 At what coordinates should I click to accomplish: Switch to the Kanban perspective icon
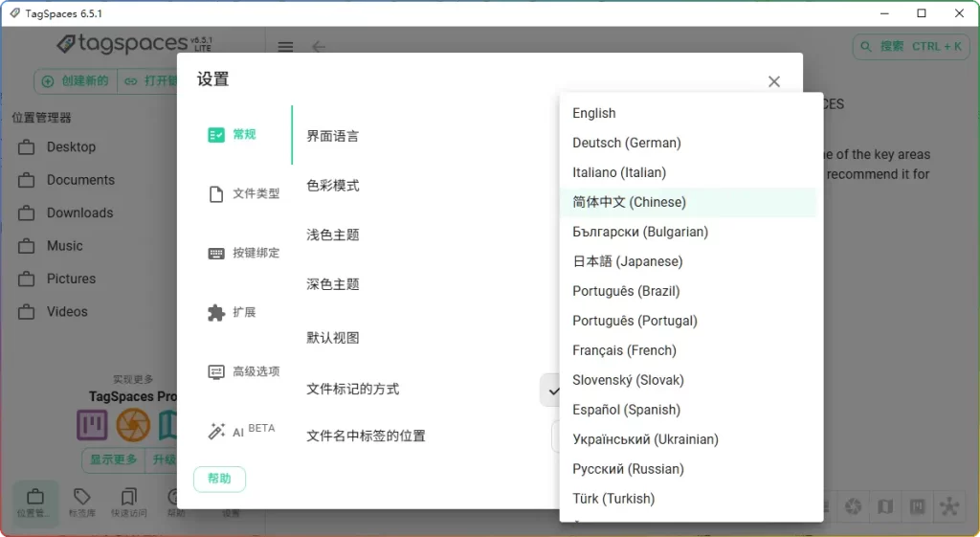coord(917,506)
